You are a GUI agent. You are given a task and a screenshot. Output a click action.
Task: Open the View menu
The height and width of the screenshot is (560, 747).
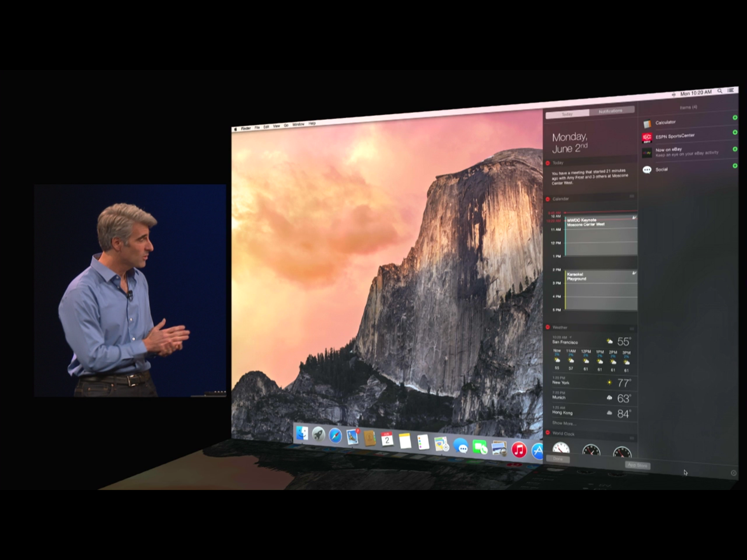point(276,126)
